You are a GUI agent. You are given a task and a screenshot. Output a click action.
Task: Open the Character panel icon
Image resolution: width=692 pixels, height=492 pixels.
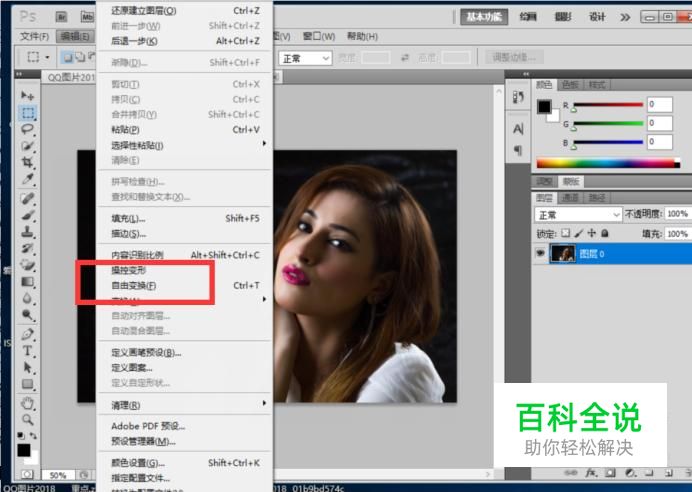pos(518,129)
